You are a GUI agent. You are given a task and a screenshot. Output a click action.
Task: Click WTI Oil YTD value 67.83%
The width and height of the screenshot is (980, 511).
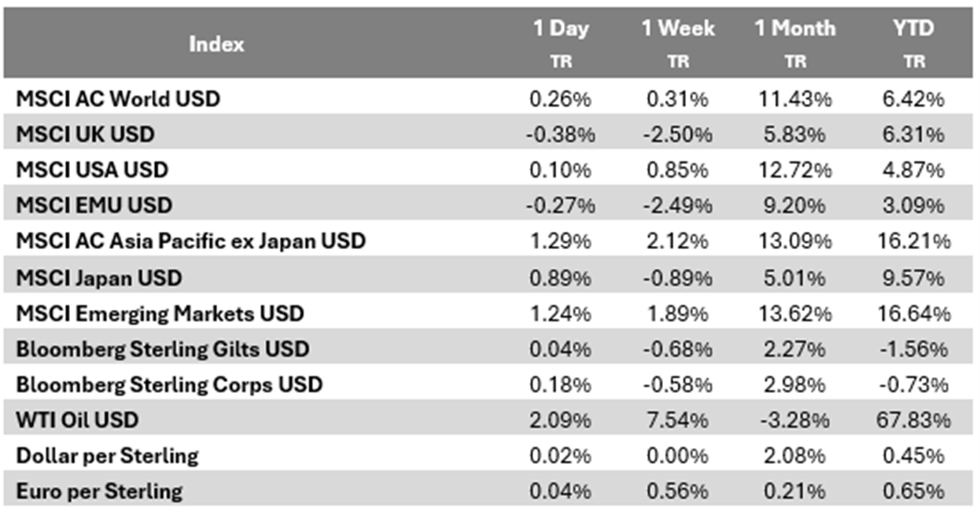pyautogui.click(x=913, y=420)
